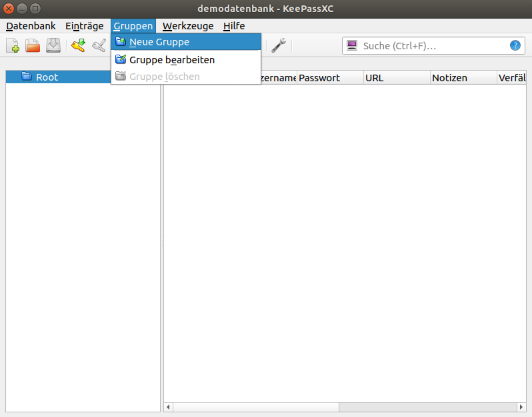Open the Hilfe menu
532x417 pixels.
[234, 26]
